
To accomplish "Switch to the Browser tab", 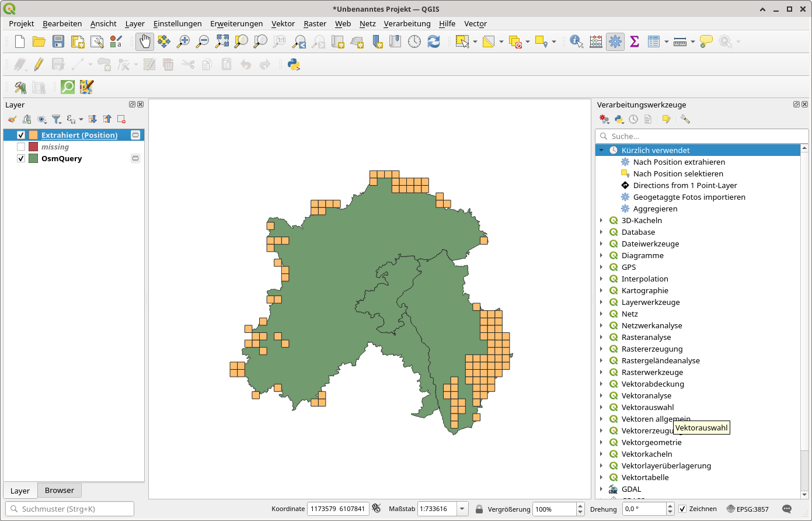I will click(x=60, y=490).
